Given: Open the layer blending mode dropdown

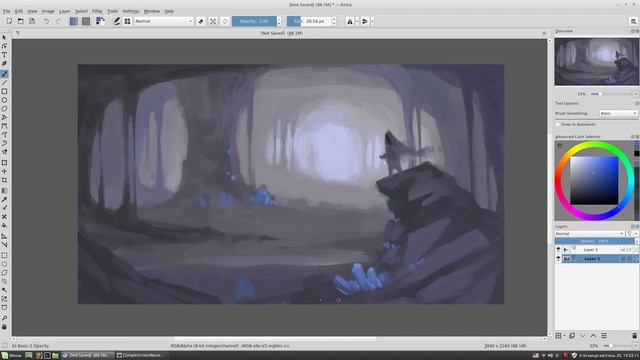Looking at the screenshot, I should coord(589,233).
